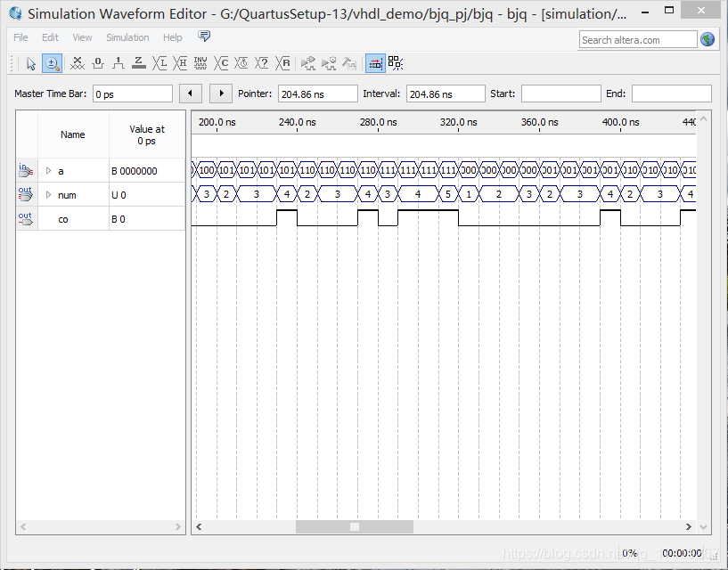Click the Invert (INV) waveform icon

[x=200, y=63]
